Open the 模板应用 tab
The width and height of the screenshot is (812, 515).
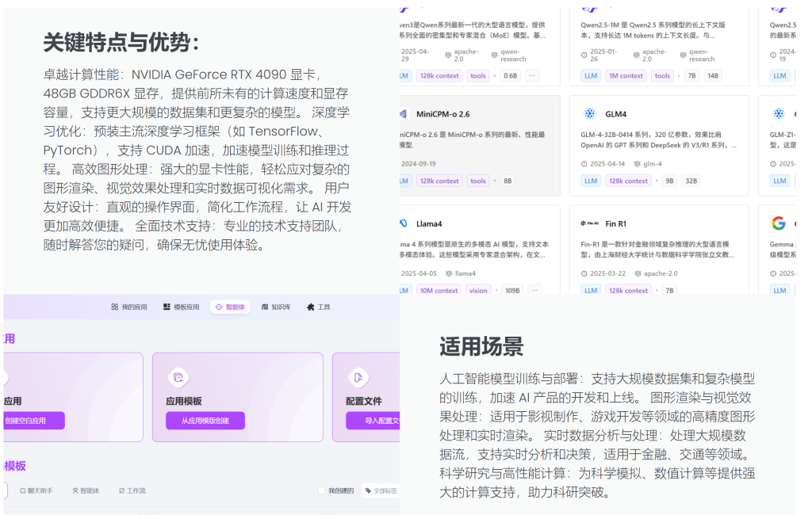(x=181, y=307)
